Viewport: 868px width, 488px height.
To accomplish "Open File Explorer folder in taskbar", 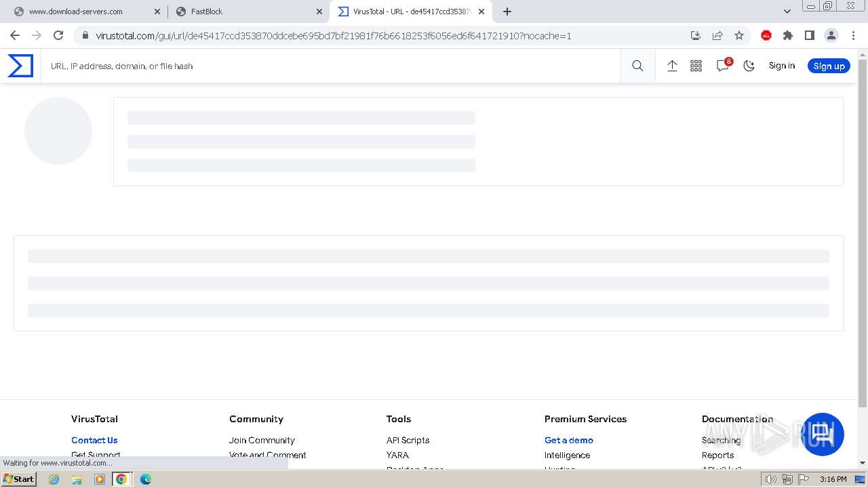I will pyautogui.click(x=77, y=479).
